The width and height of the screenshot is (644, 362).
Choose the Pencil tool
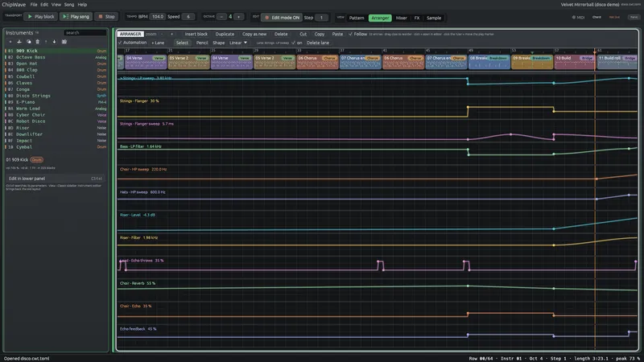[202, 43]
